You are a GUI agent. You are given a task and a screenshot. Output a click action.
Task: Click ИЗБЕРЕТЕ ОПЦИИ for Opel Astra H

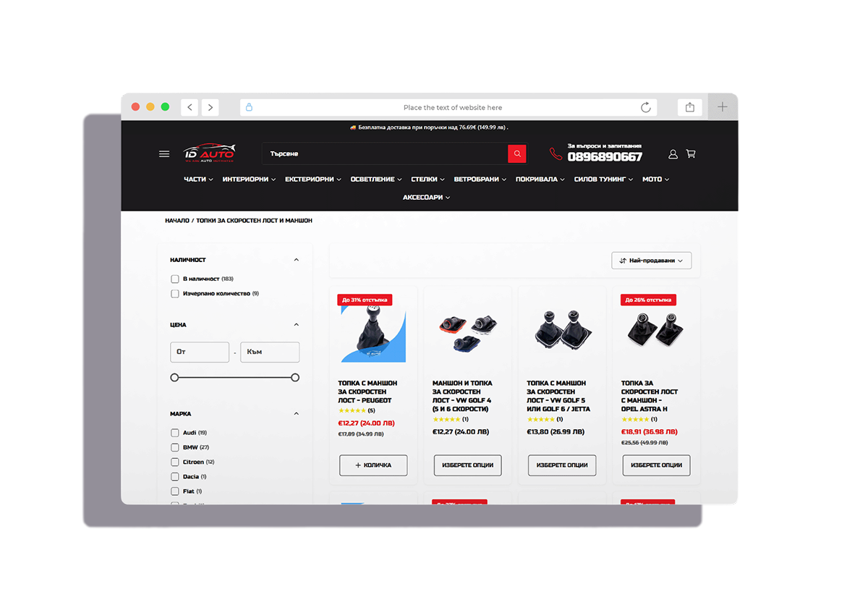pyautogui.click(x=657, y=465)
